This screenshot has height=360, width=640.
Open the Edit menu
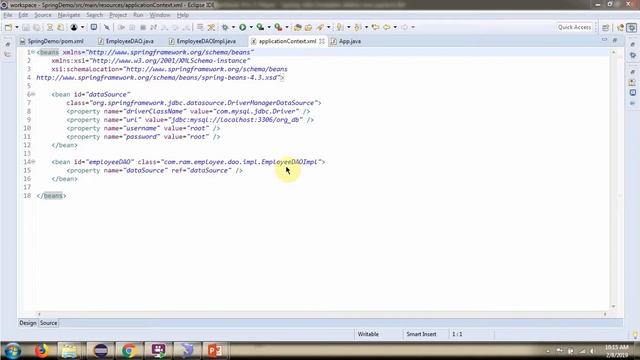click(x=23, y=15)
